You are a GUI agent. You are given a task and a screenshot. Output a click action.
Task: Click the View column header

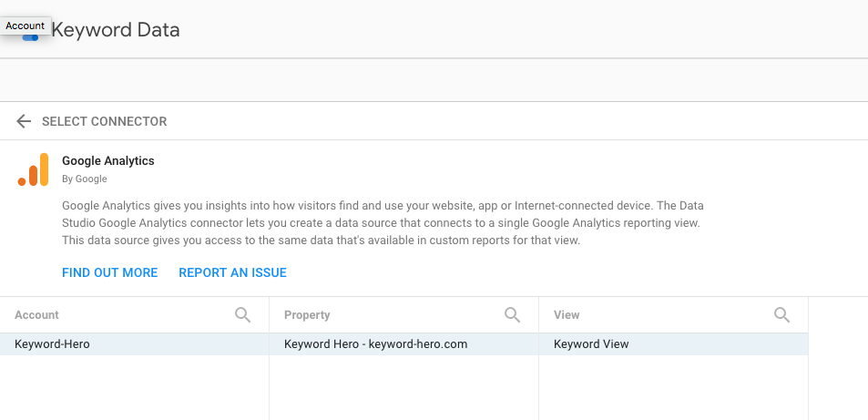(x=567, y=314)
